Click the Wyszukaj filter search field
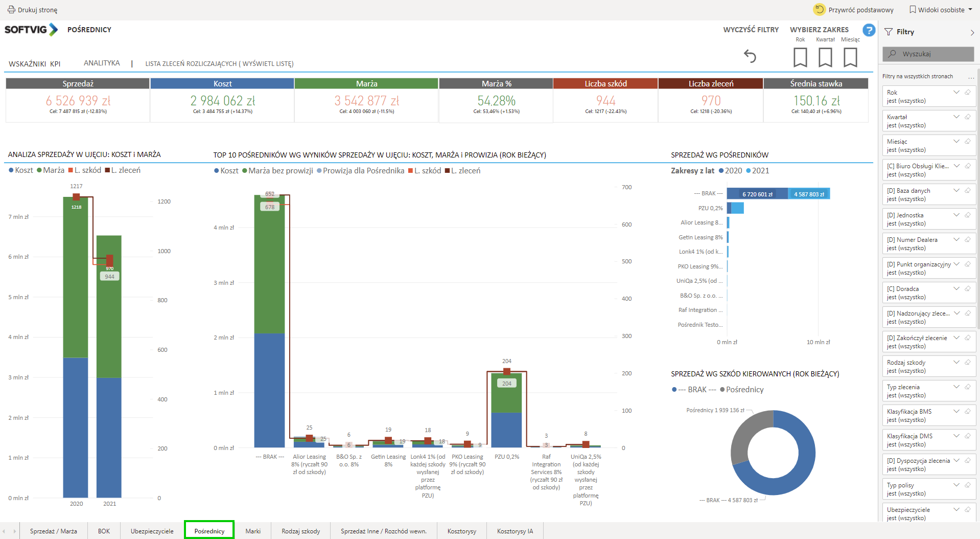Image resolution: width=980 pixels, height=539 pixels. click(928, 54)
